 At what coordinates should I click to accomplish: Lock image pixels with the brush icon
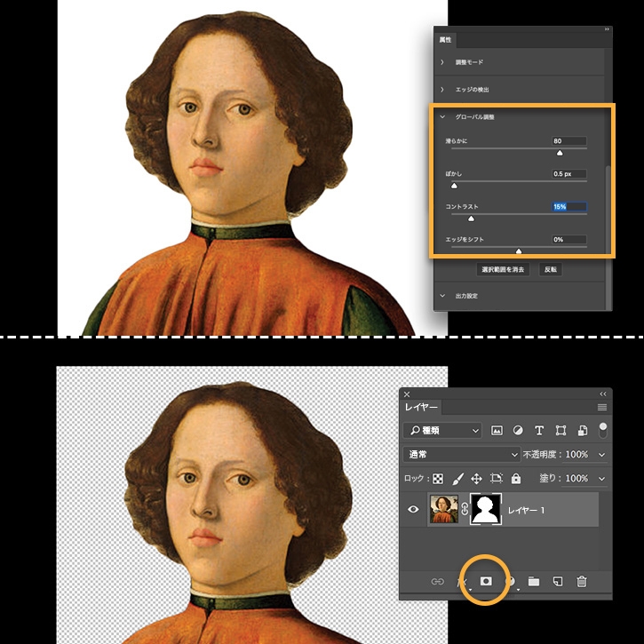[x=457, y=479]
